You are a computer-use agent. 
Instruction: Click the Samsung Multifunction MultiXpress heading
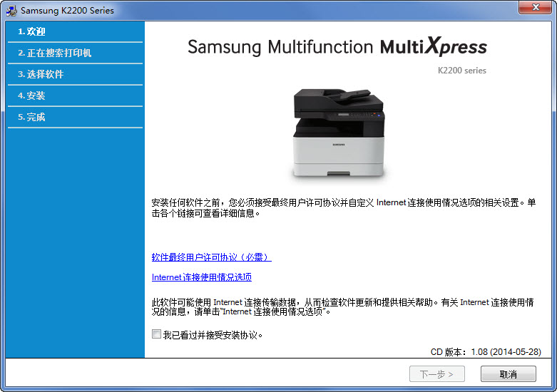[337, 46]
